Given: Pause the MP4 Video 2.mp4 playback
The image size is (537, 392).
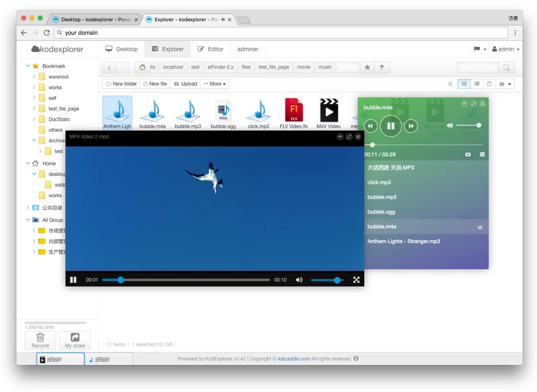Looking at the screenshot, I should coord(73,280).
